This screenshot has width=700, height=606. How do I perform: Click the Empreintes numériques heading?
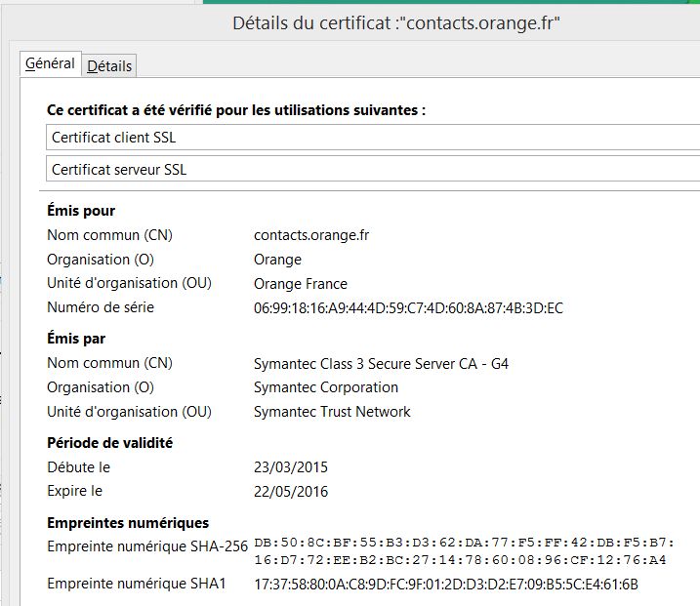[128, 523]
